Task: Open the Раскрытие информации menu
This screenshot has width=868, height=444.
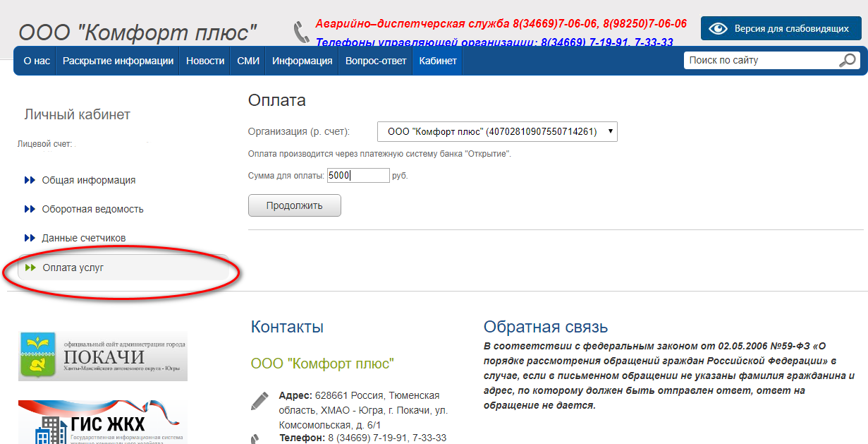Action: 118,61
